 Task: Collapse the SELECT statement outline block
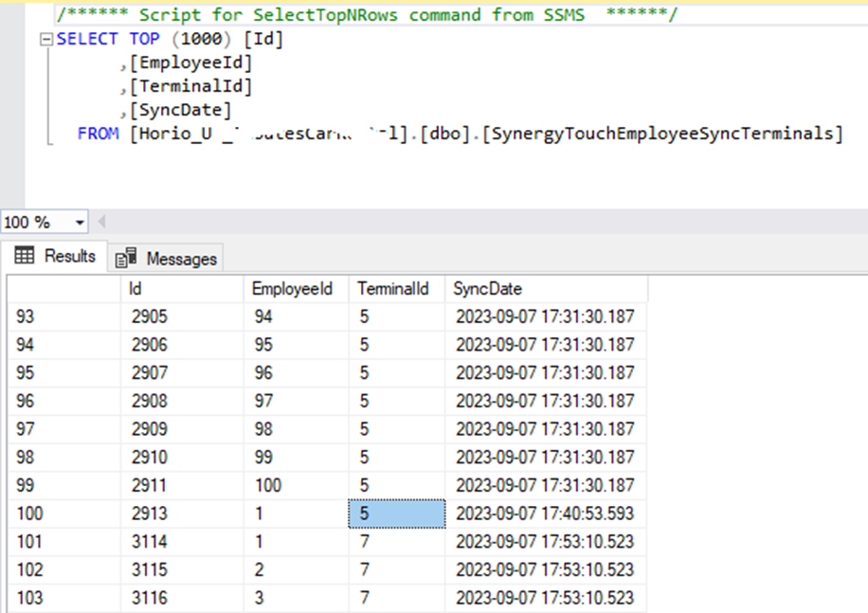coord(46,39)
